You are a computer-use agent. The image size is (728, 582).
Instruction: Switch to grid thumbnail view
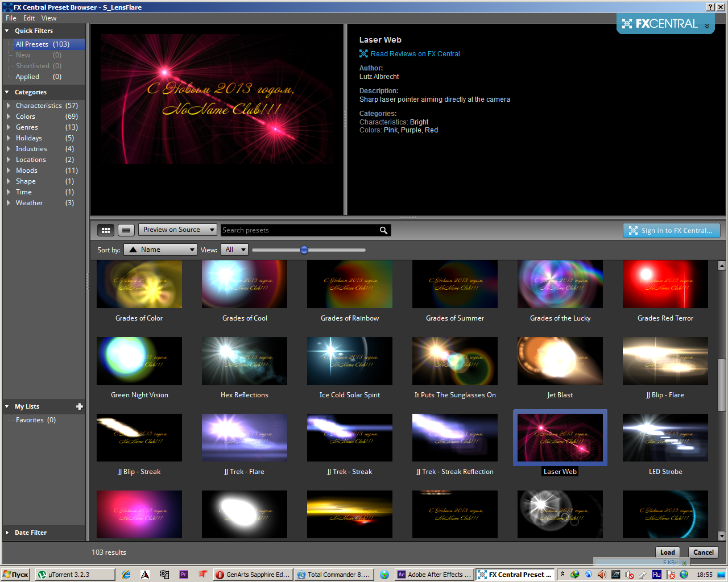[x=105, y=230]
